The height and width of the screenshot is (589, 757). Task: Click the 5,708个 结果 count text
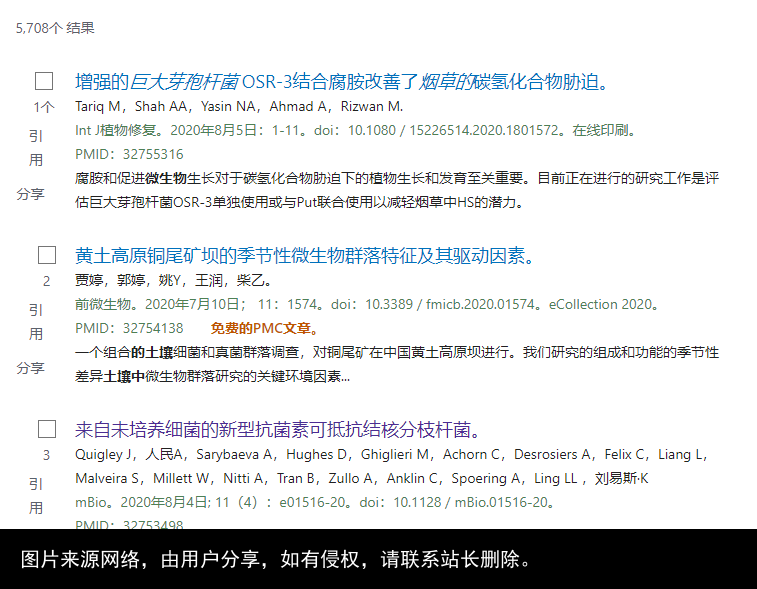click(x=55, y=28)
